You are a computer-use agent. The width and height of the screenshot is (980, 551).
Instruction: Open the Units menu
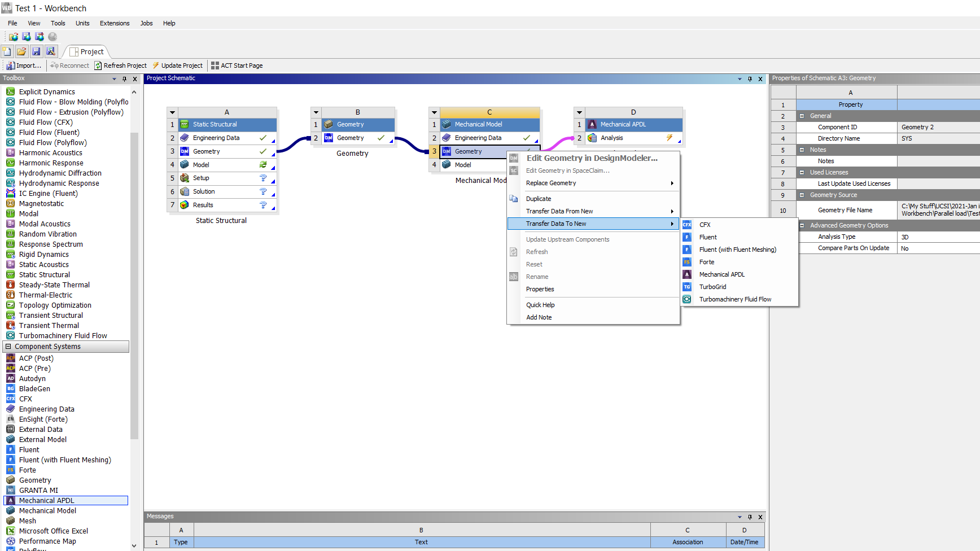82,23
